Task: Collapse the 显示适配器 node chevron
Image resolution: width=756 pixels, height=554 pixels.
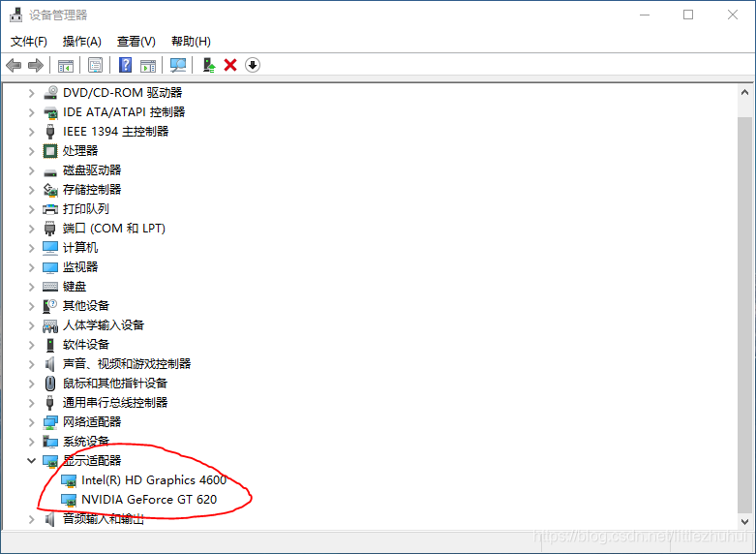Action: coord(31,460)
